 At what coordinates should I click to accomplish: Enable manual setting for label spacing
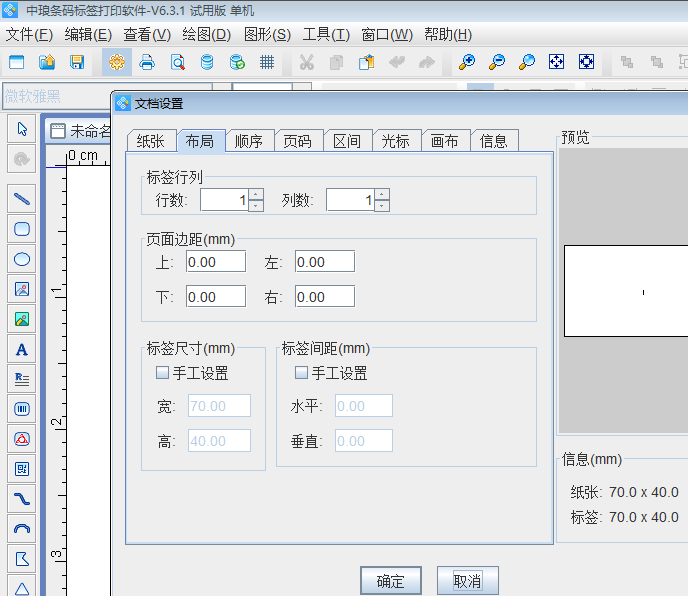pyautogui.click(x=301, y=373)
